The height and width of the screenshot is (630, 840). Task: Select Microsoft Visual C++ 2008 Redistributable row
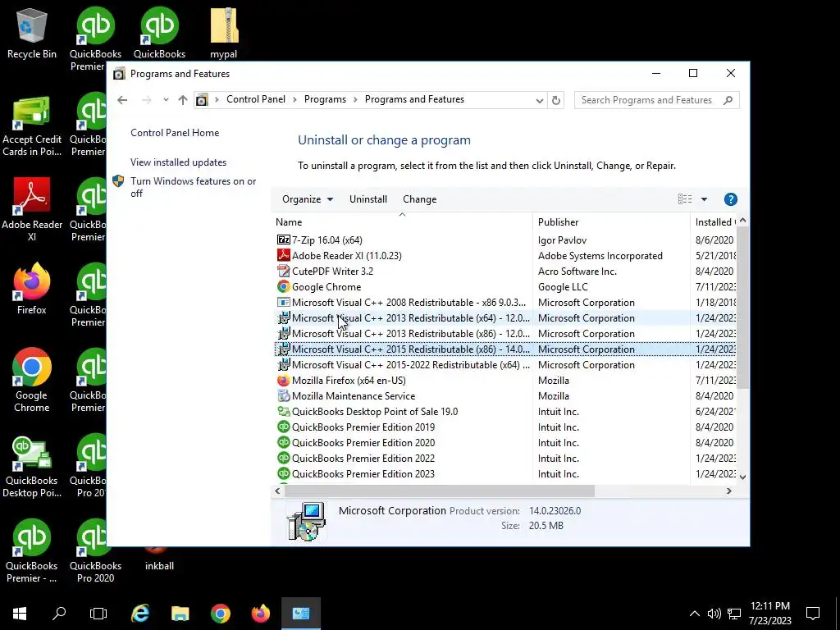tap(504, 303)
